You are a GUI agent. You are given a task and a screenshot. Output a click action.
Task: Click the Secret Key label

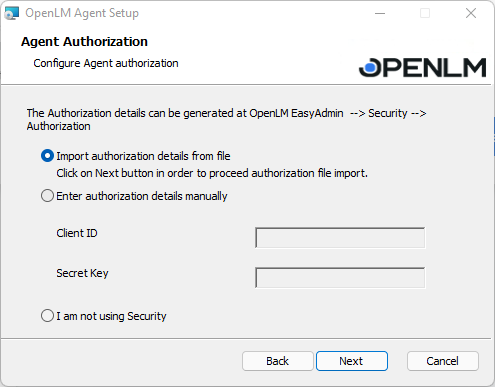coord(82,273)
